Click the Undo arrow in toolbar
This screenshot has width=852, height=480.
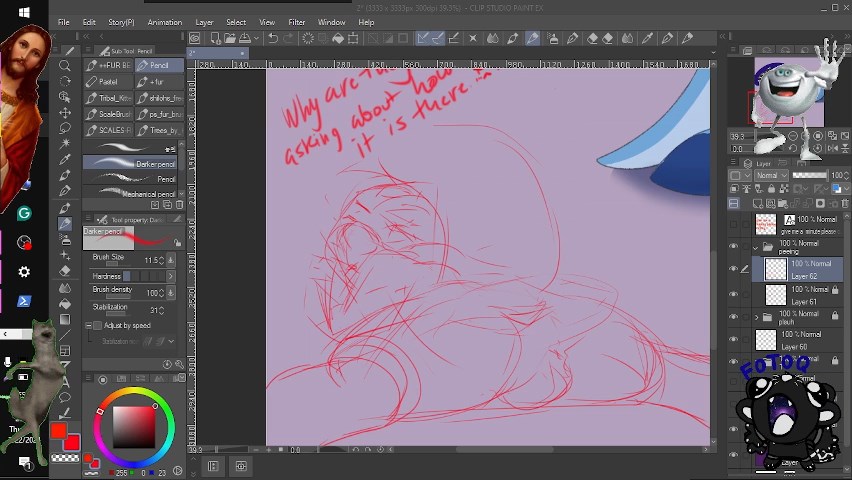(x=273, y=38)
